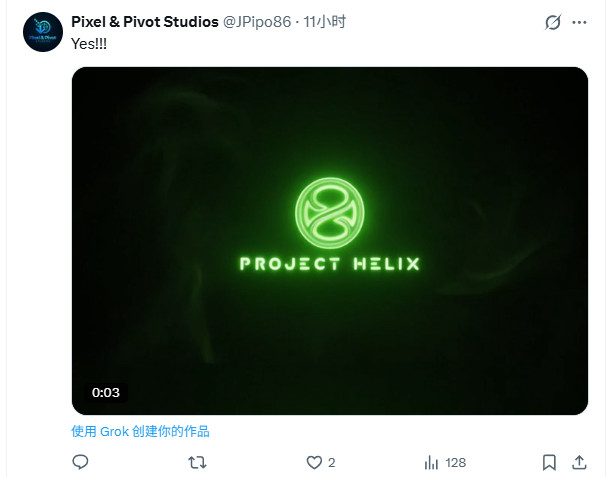This screenshot has width=609, height=477.
Task: Click the Pixel & Pivot Studios display name
Action: click(145, 22)
